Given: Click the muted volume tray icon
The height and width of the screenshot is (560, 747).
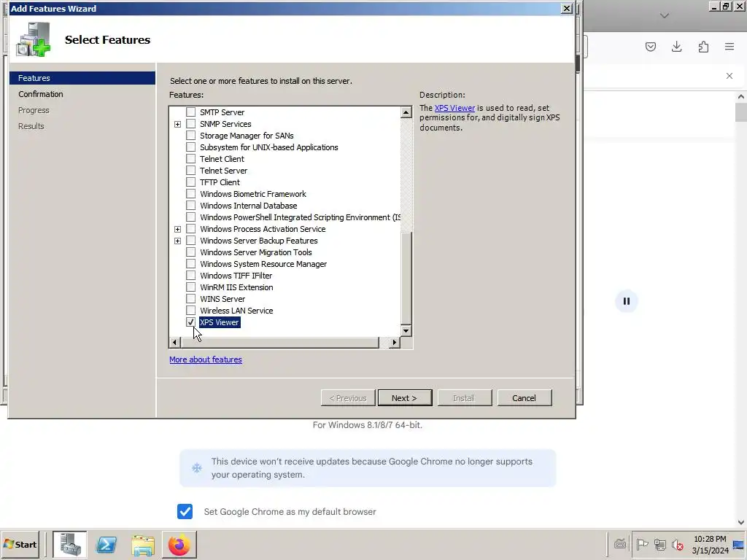Looking at the screenshot, I should 677,544.
